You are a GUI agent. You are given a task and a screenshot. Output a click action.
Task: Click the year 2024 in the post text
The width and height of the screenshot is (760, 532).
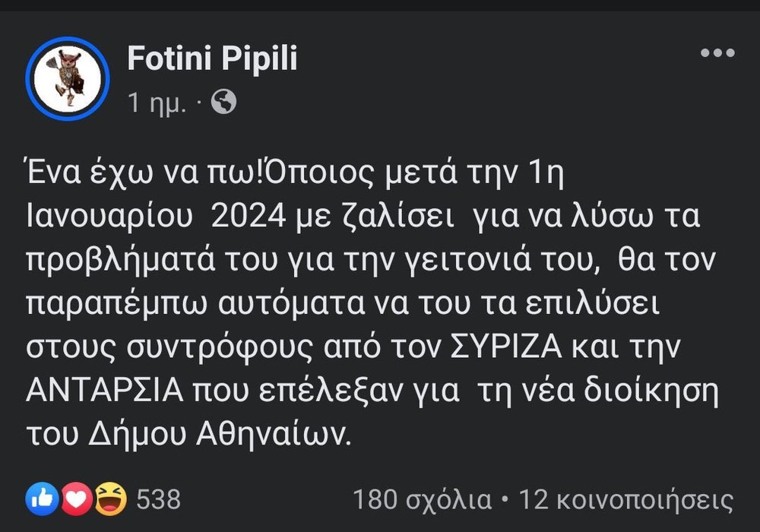248,218
